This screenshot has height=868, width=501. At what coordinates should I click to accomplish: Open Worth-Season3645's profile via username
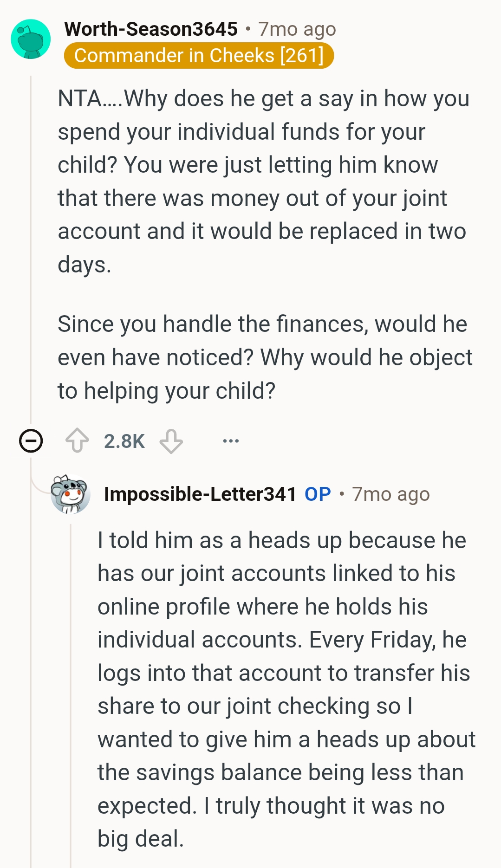pos(151,29)
